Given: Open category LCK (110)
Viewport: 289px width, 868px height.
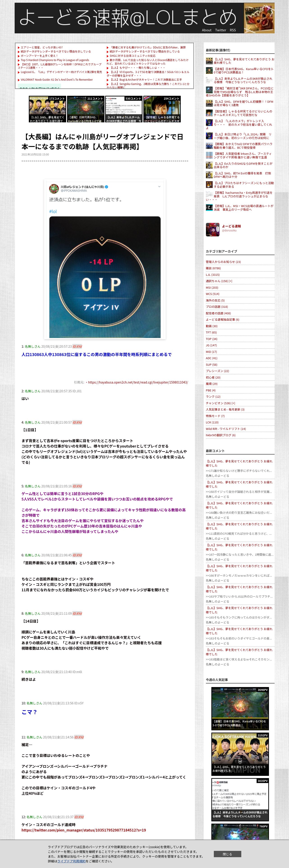Looking at the screenshot, I should coord(212,422).
